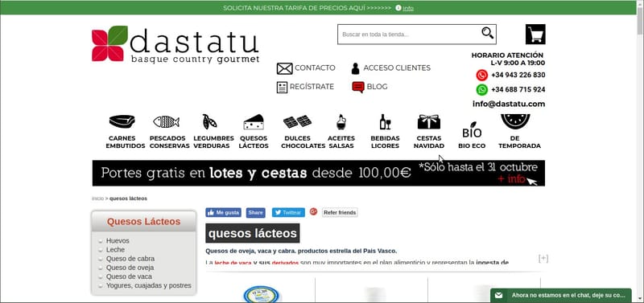Click the 'leche de vaca' red link
This screenshot has width=644, height=303.
(233, 263)
